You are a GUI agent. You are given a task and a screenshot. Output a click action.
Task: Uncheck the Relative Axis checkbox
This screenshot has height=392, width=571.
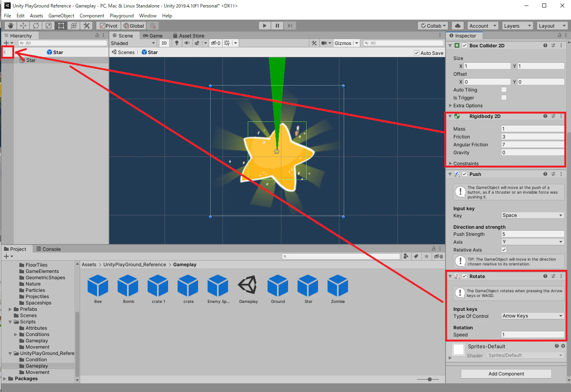point(504,250)
